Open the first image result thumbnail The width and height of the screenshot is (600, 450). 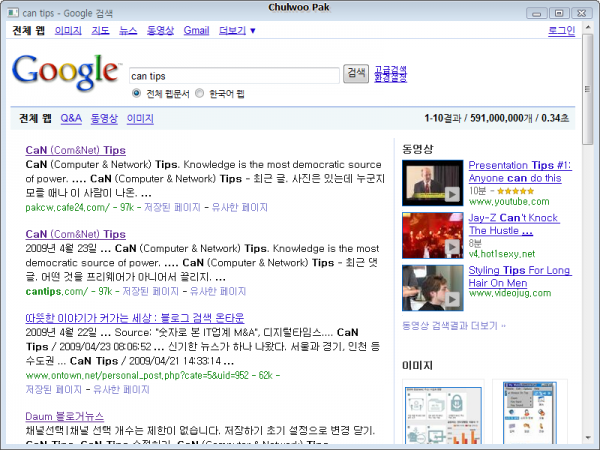[x=443, y=415]
